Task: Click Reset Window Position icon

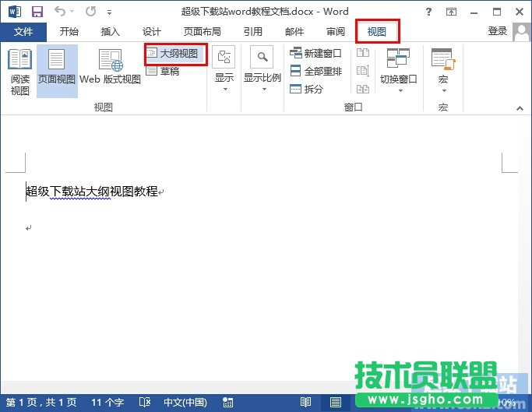Action: pos(363,89)
